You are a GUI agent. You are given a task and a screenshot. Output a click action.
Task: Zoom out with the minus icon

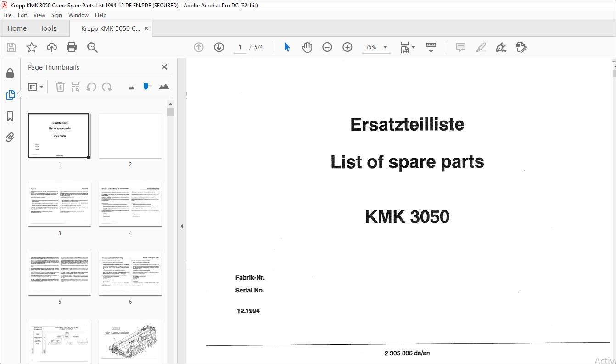(327, 47)
